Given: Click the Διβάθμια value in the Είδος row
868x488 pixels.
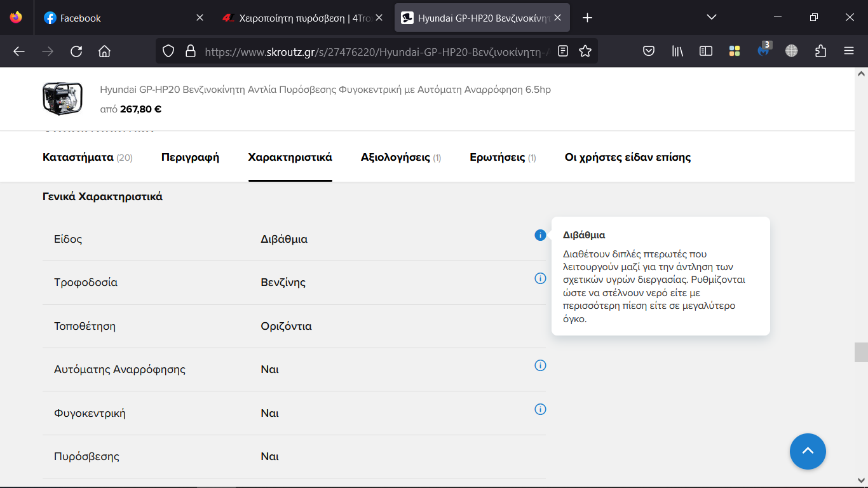Looking at the screenshot, I should [x=284, y=239].
